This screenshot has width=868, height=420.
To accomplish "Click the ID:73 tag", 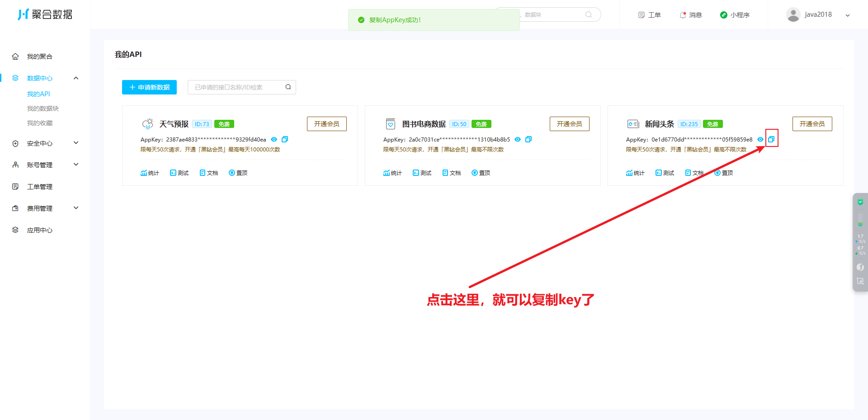I will coord(202,124).
